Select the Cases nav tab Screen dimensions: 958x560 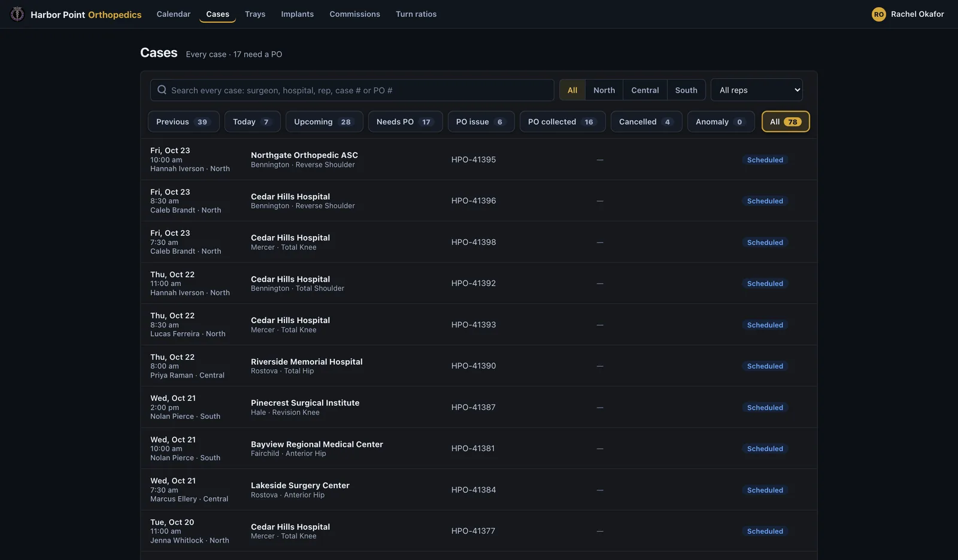[217, 14]
